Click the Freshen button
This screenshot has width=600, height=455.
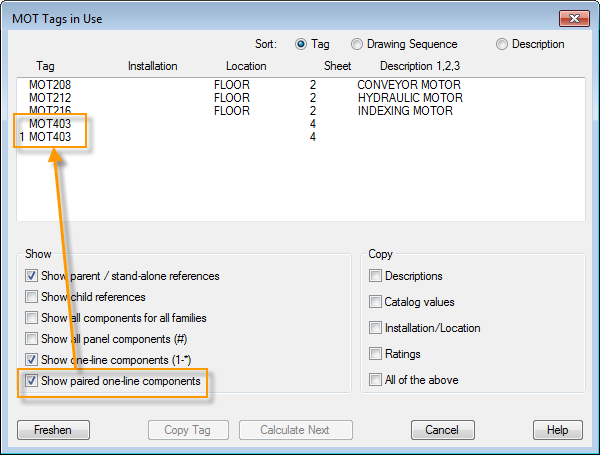53,430
